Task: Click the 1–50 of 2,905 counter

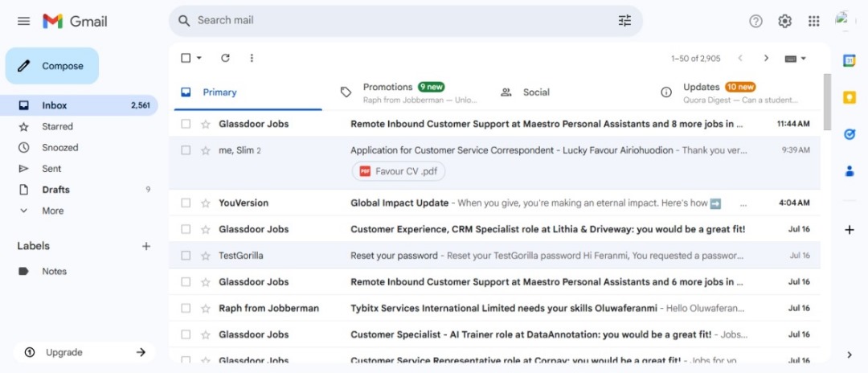Action: point(696,59)
